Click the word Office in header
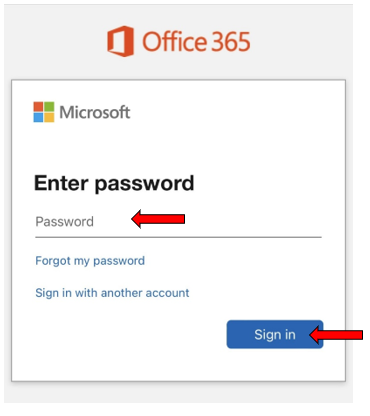Viewport: 370px width, 416px height. pos(174,41)
